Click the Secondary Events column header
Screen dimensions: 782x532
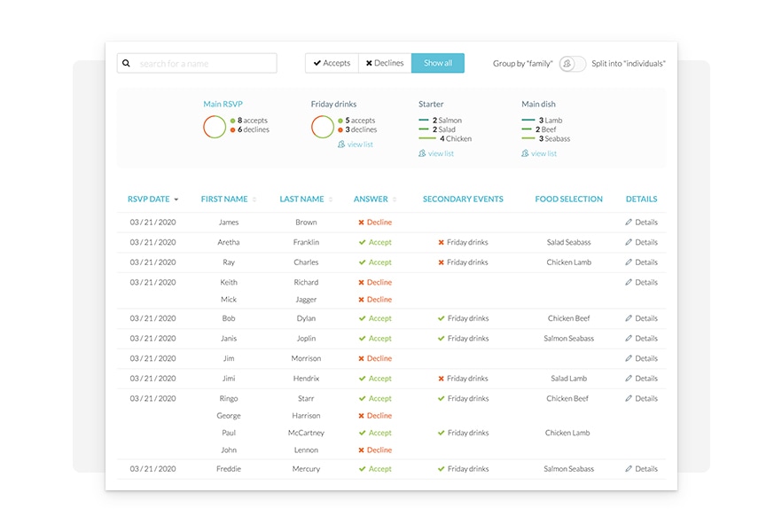click(x=463, y=199)
